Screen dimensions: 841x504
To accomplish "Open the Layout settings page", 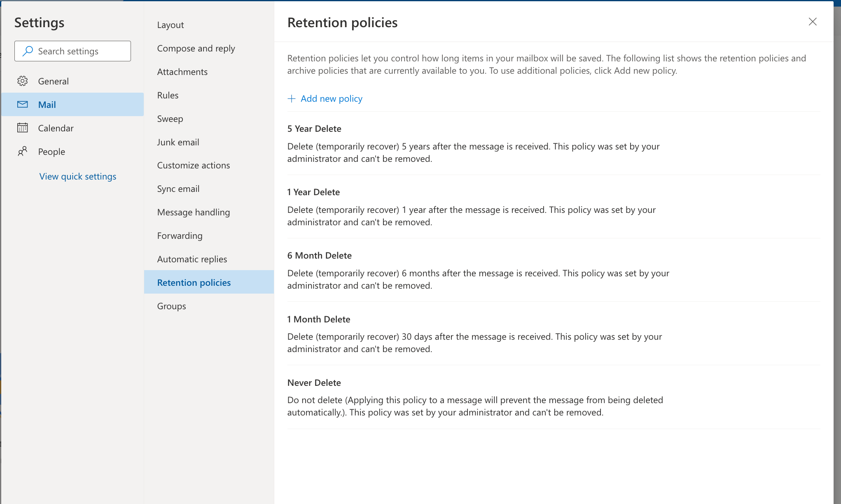I will coord(171,25).
